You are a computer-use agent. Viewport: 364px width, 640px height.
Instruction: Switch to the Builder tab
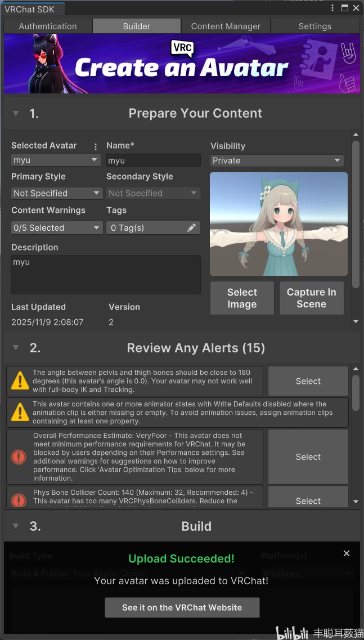click(x=137, y=26)
